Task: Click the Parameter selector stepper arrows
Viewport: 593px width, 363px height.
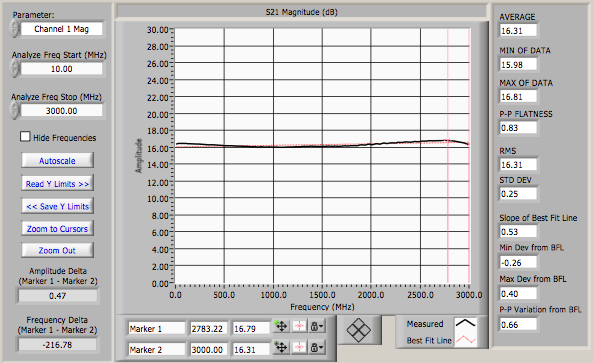Action: point(14,28)
